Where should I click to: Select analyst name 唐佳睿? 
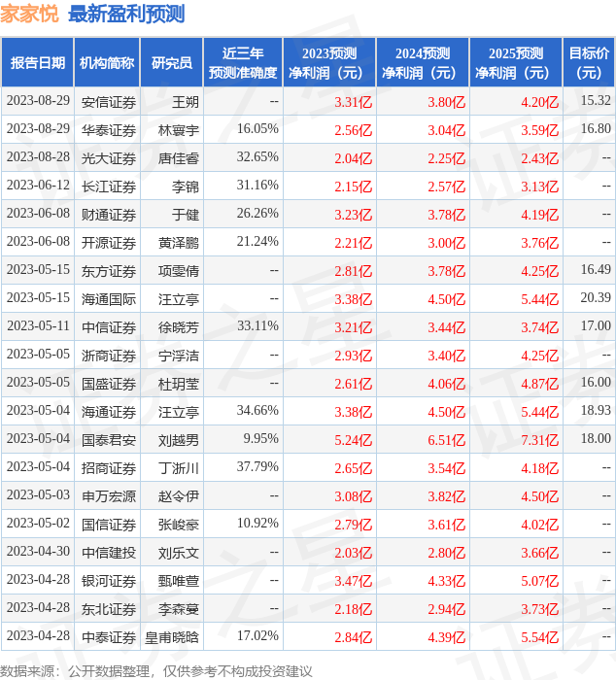point(179,158)
